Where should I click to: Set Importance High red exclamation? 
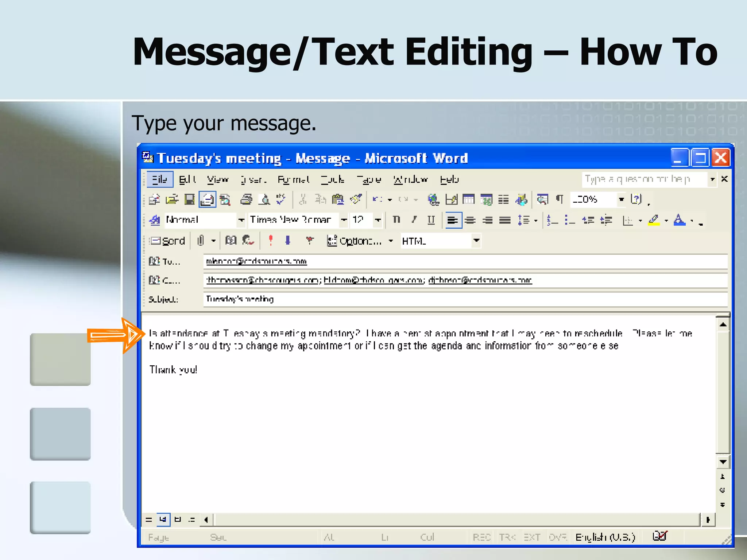pos(271,241)
